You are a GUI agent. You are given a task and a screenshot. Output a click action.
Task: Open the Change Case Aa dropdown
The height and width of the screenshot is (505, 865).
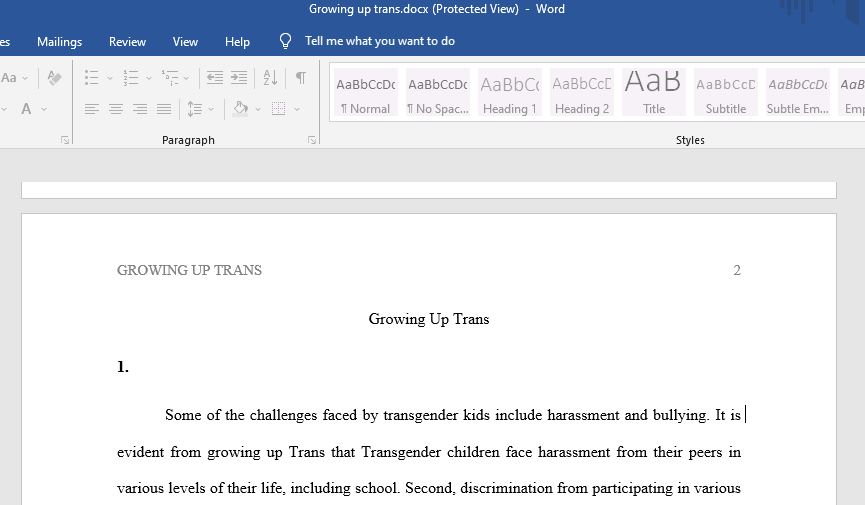[13, 78]
